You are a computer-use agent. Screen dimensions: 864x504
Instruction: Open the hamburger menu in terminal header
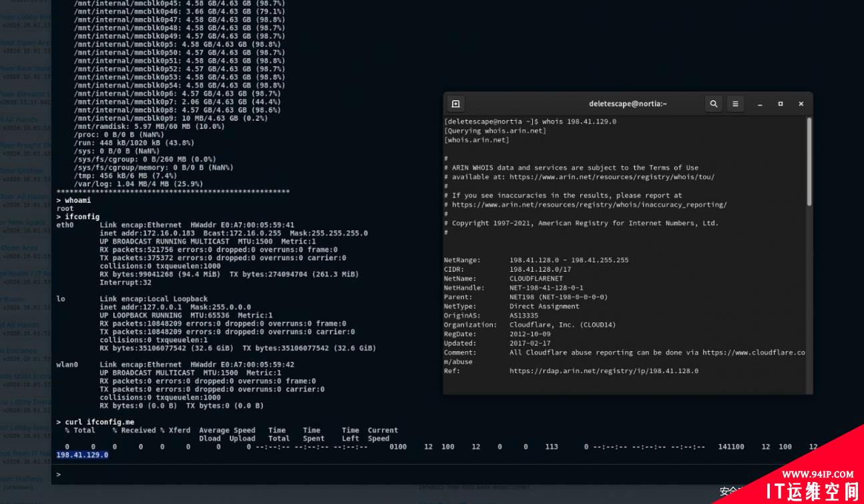click(x=735, y=103)
